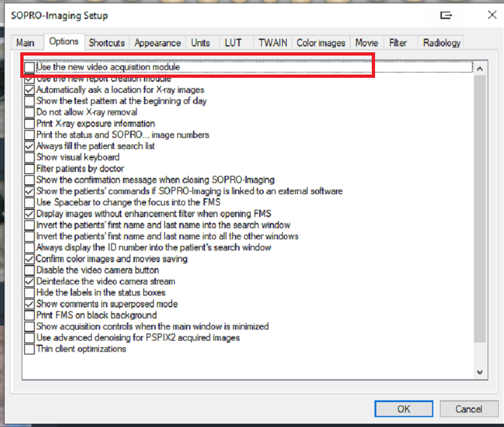Image resolution: width=504 pixels, height=427 pixels.
Task: Enable Show the test pattern at beginning of day
Action: (29, 101)
